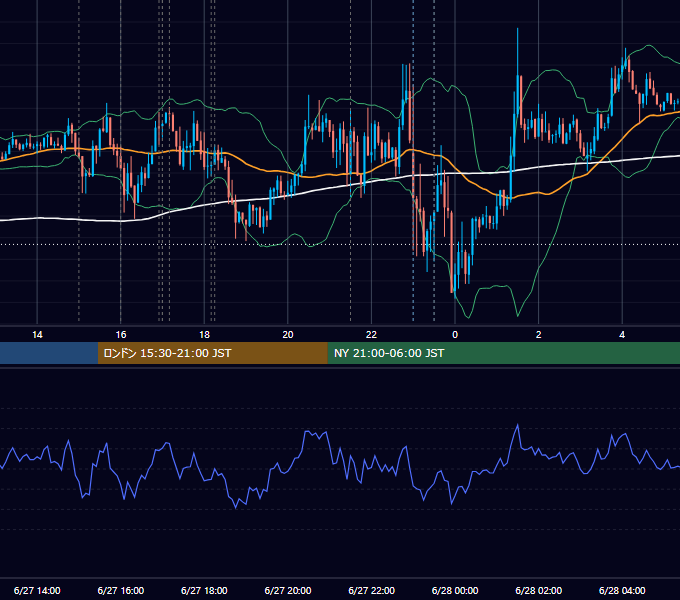Click the NY 21:00-06:00 JST session bar
680x600 pixels.
[503, 353]
